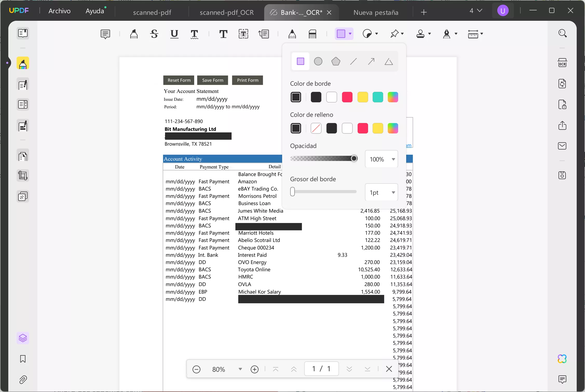Choose the polygon shape
The width and height of the screenshot is (585, 392).
click(336, 62)
